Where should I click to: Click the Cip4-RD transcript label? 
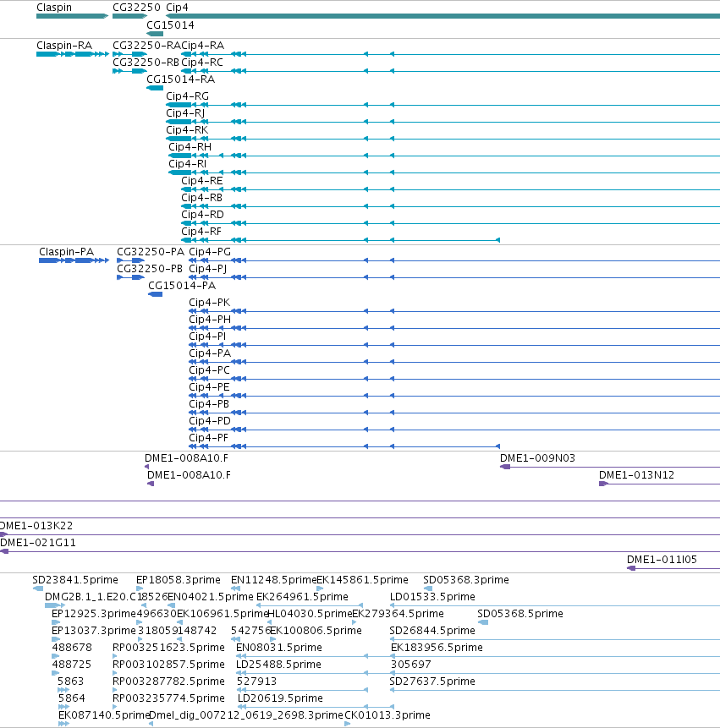pos(202,215)
